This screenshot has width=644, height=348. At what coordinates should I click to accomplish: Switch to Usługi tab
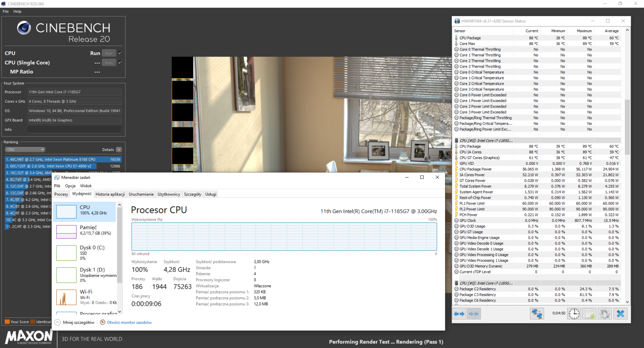coord(211,194)
